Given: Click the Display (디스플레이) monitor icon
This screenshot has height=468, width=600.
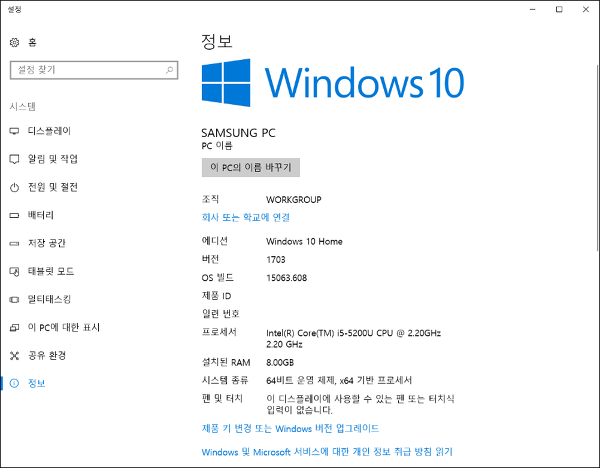Looking at the screenshot, I should (14, 131).
